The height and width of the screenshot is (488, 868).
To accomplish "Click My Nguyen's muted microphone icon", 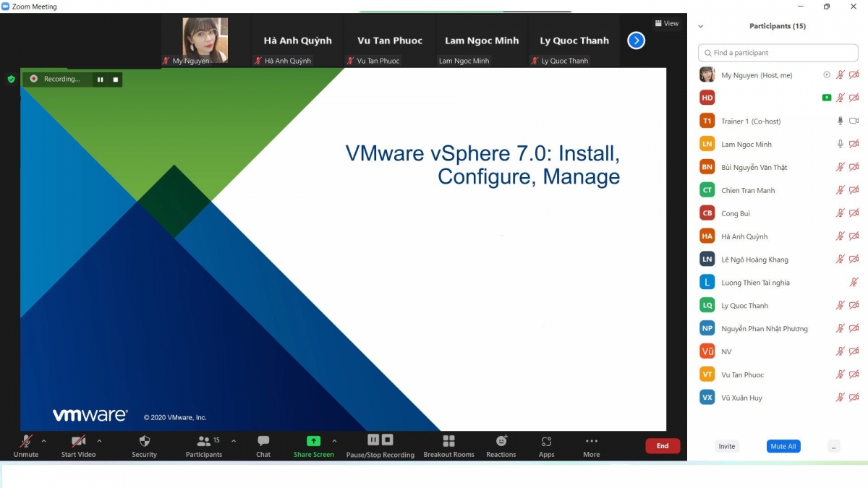I will point(840,75).
